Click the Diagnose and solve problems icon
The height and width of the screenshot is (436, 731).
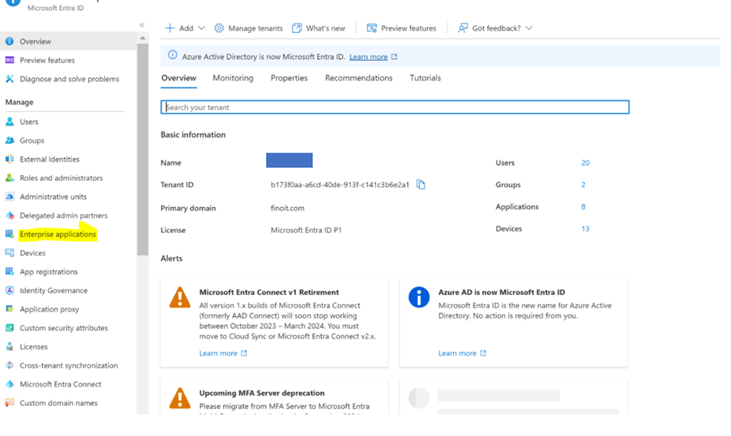tap(10, 79)
